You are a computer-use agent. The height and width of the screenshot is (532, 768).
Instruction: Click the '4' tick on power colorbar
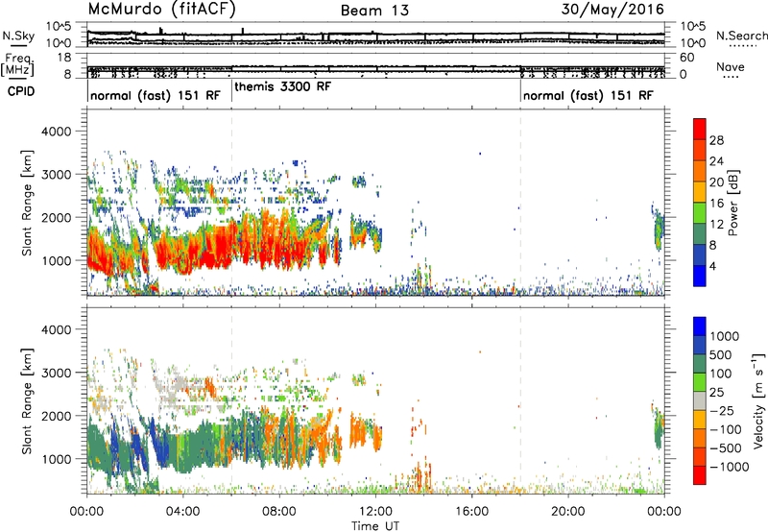(713, 266)
